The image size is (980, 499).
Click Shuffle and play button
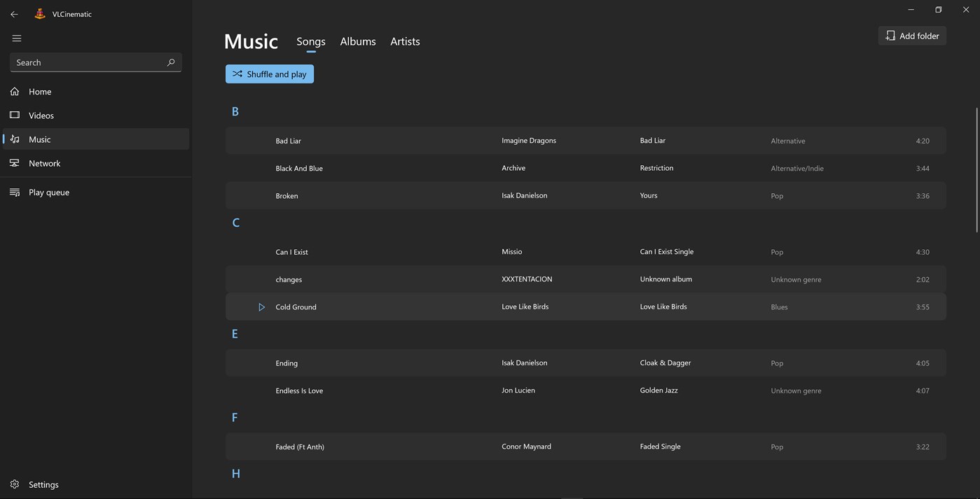pyautogui.click(x=270, y=74)
